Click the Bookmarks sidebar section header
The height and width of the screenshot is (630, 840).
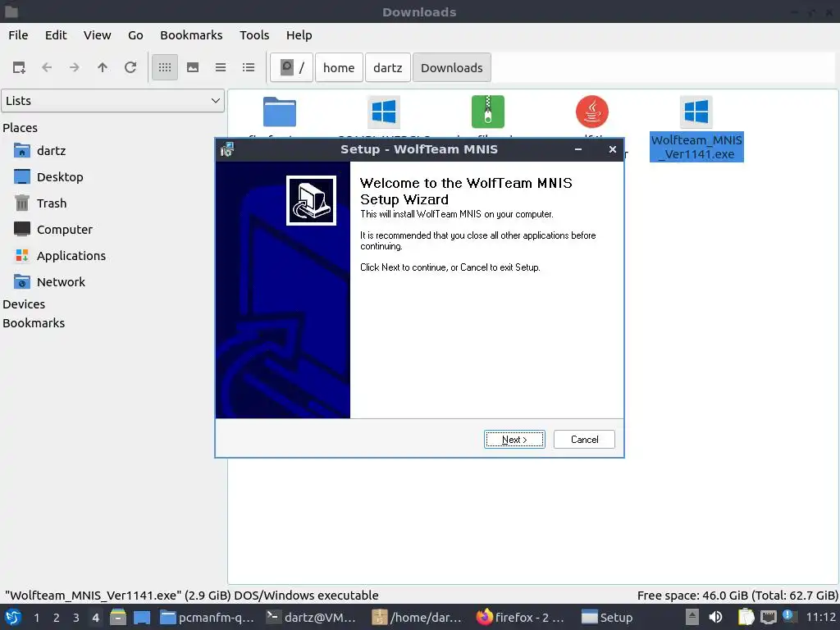[x=34, y=323]
